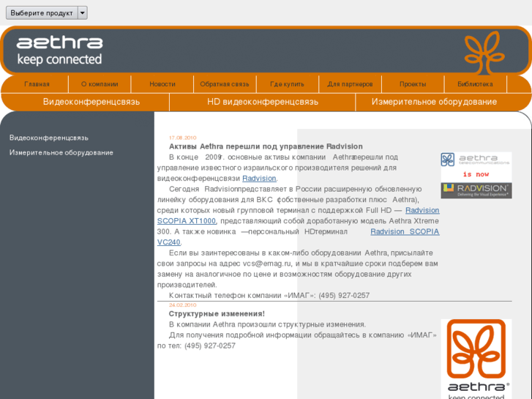
Task: Open the Проекты menu item
Action: click(413, 84)
